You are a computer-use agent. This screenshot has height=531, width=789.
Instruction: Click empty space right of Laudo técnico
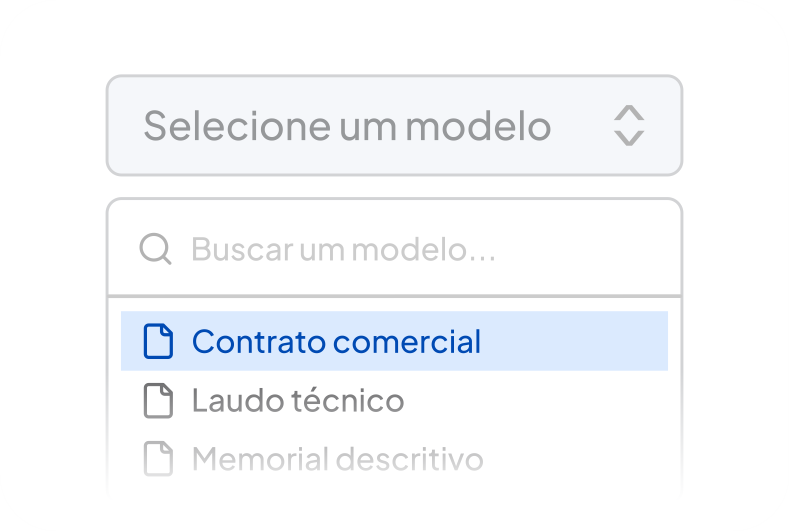coord(540,401)
